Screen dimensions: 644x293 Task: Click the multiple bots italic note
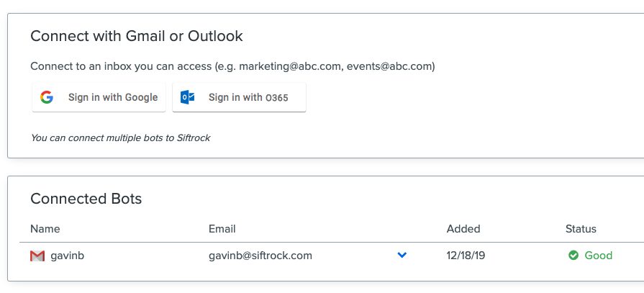120,138
